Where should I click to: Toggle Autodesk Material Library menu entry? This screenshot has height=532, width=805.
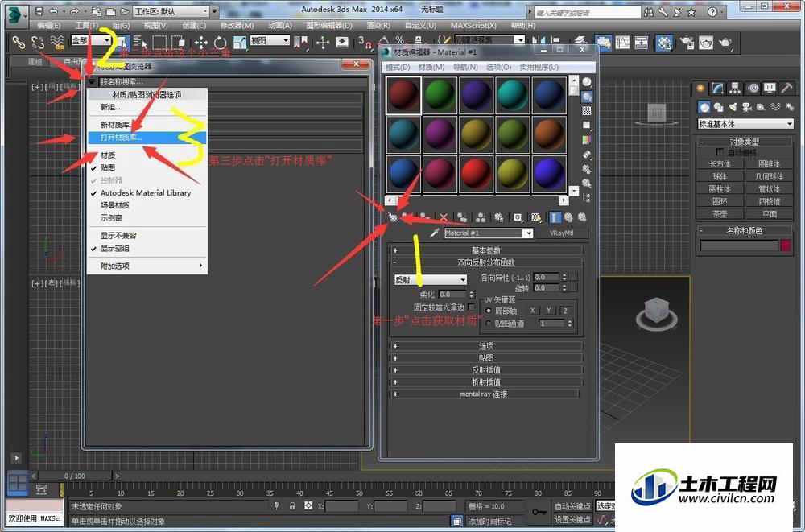pyautogui.click(x=147, y=192)
